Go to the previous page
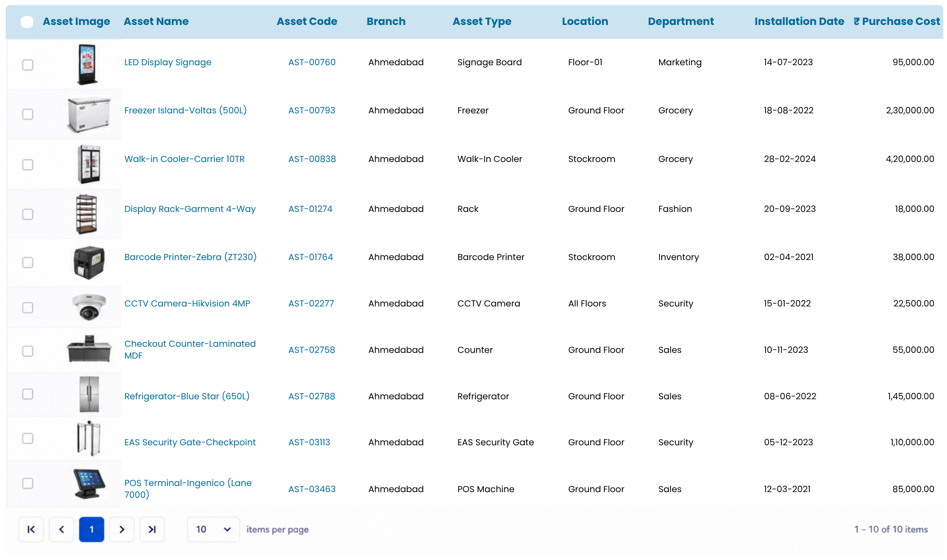 [61, 529]
